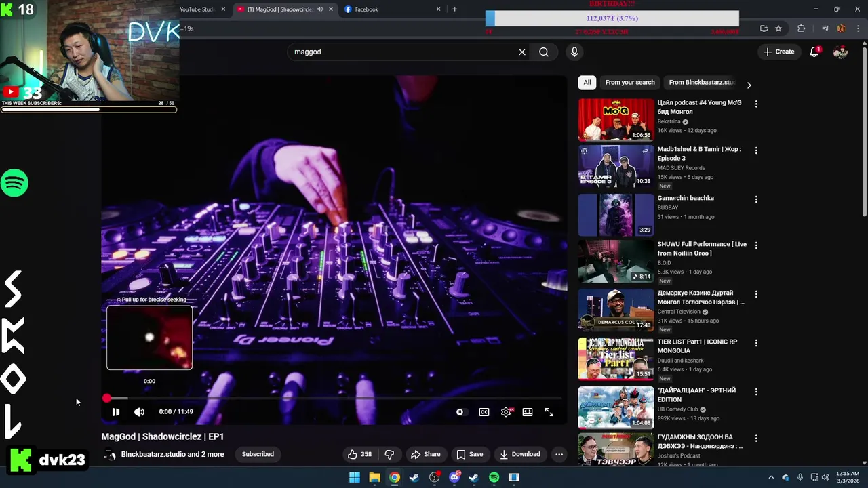Open SHUWU Full Performance video title
The width and height of the screenshot is (868, 488).
tap(702, 249)
